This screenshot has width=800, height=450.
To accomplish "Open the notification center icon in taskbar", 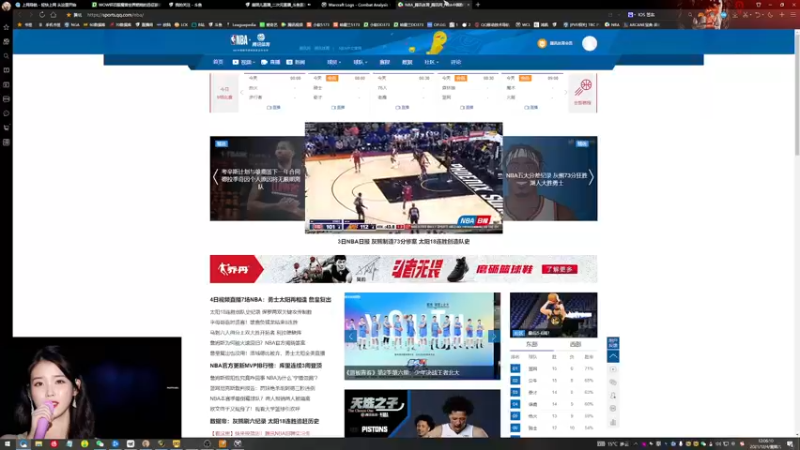I will tap(790, 444).
